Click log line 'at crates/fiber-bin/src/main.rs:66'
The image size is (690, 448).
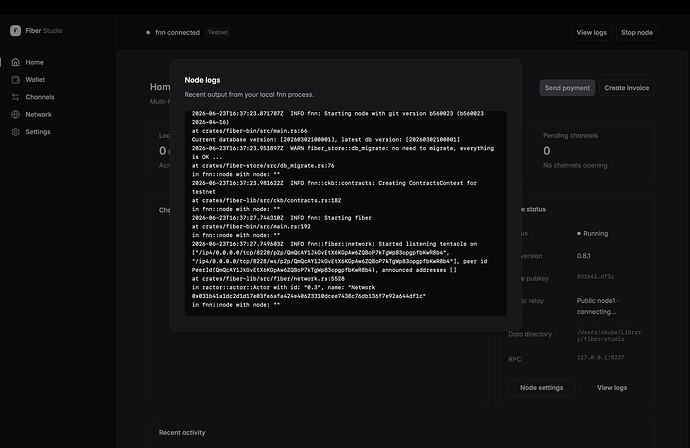(x=250, y=131)
